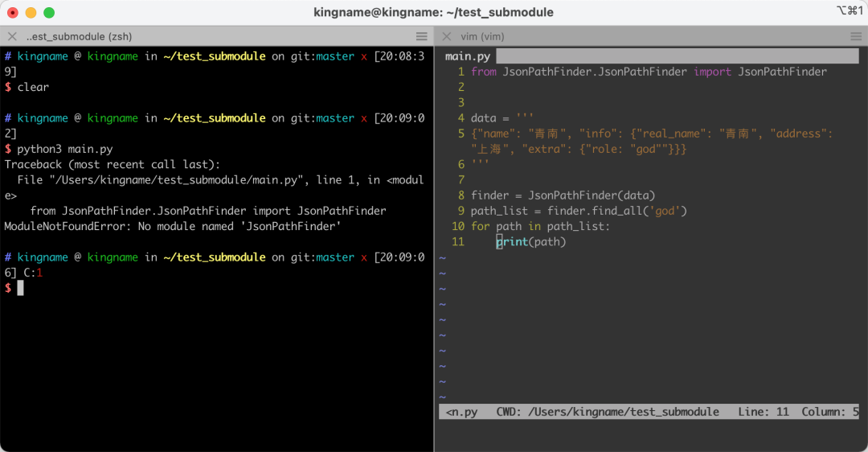Viewport: 868px width, 452px height.
Task: Click the 'C:1' exit code indicator
Action: [x=33, y=273]
